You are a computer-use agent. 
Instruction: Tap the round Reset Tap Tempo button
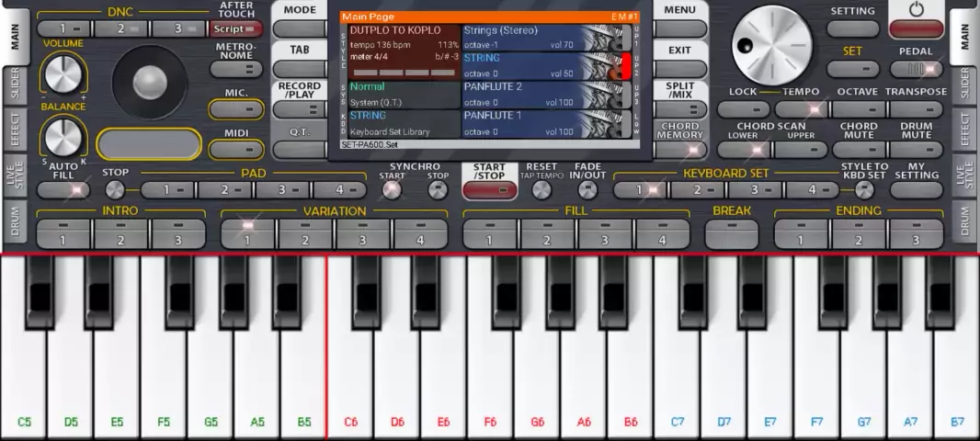point(541,190)
